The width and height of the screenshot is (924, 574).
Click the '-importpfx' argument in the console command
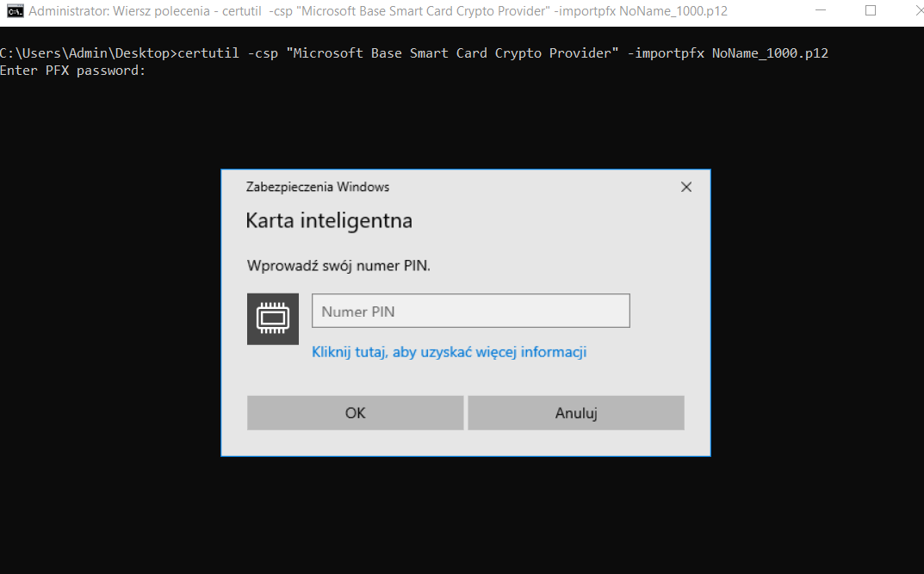click(666, 53)
